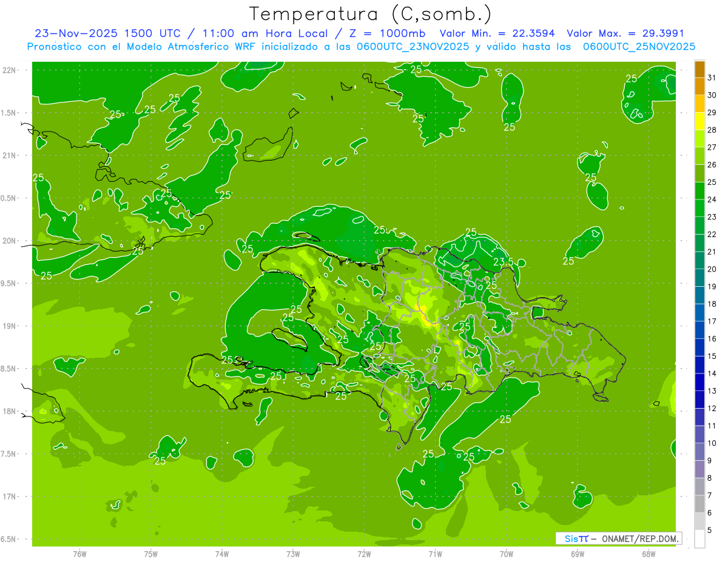Click the 23.5 contour label on the map
The image size is (728, 562).
[x=504, y=262]
